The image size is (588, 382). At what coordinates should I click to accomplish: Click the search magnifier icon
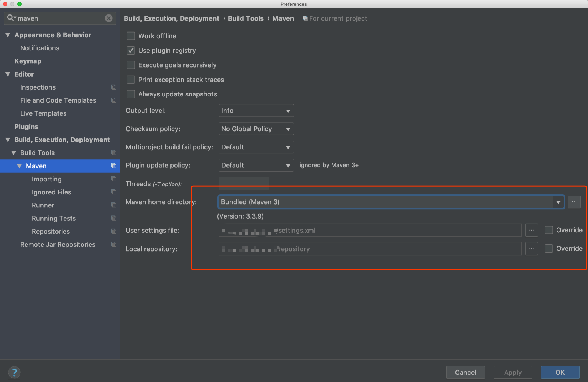11,18
